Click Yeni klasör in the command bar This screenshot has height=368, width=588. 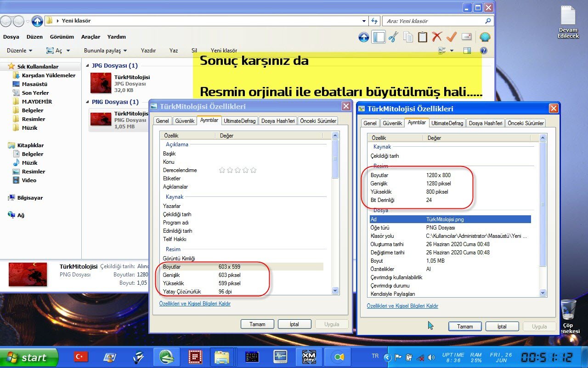pos(224,51)
